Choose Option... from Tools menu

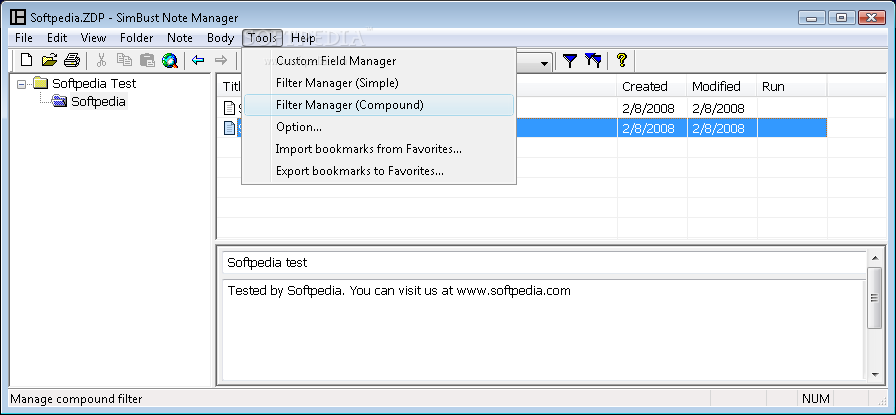379,127
